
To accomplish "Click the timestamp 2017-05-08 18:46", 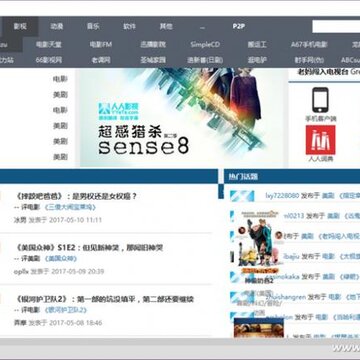I will tap(75, 323).
